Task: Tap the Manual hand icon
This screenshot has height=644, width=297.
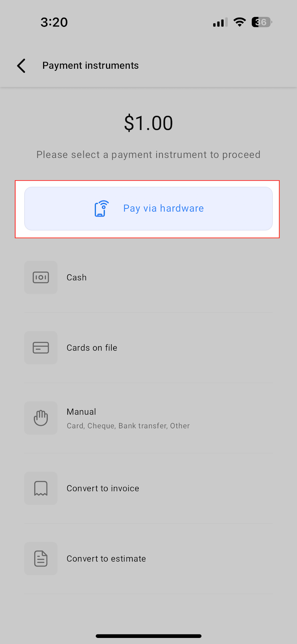Action: point(41,418)
